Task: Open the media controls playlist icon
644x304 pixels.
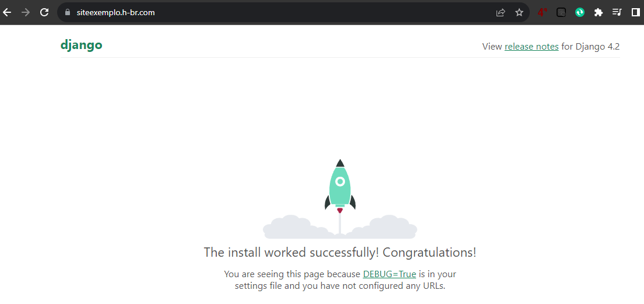Action: point(617,12)
